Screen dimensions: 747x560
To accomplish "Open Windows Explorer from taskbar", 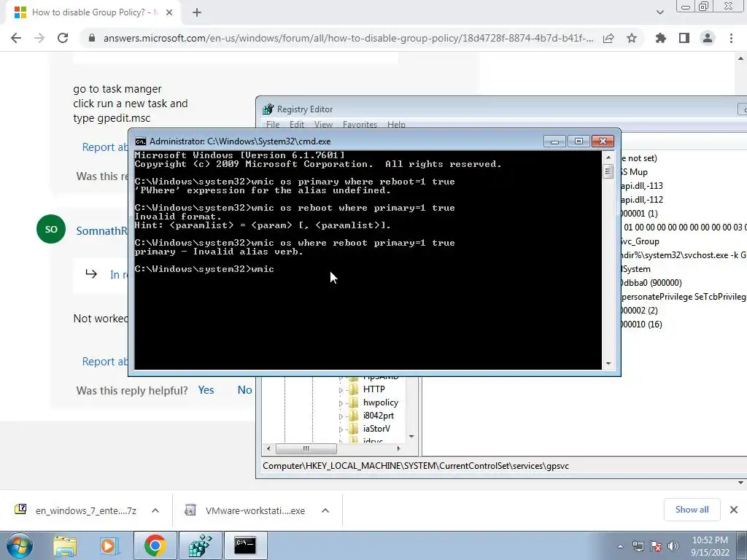I will [64, 545].
